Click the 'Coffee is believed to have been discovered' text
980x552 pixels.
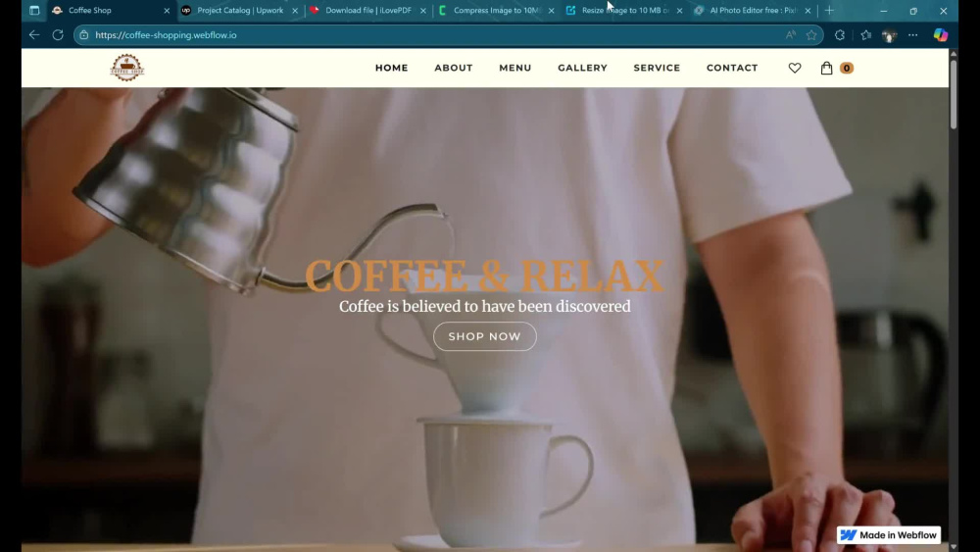coord(484,306)
